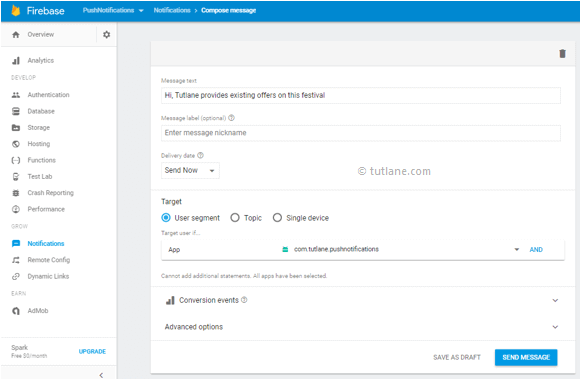
Task: Click the Functions brackets icon
Action: point(16,160)
